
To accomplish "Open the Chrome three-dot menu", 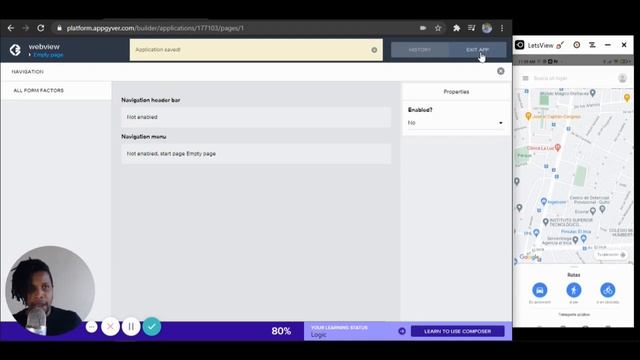I will tap(502, 28).
